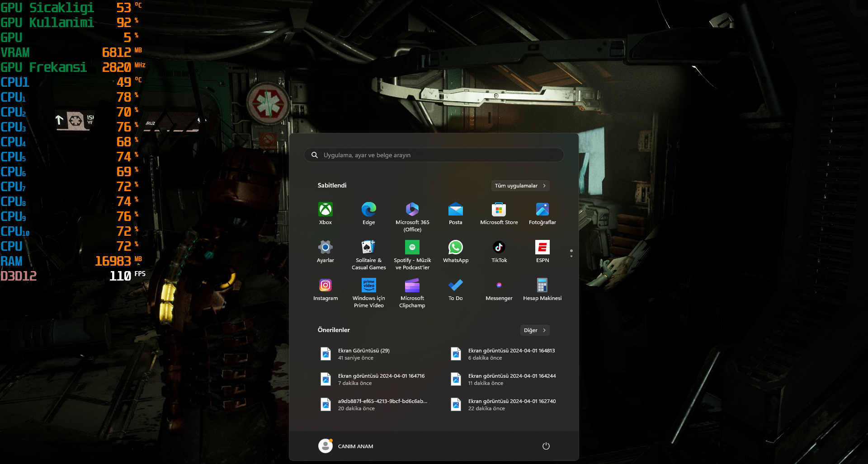Screen dimensions: 868x464
Task: Click the Sabitlendi heading
Action: pos(332,185)
